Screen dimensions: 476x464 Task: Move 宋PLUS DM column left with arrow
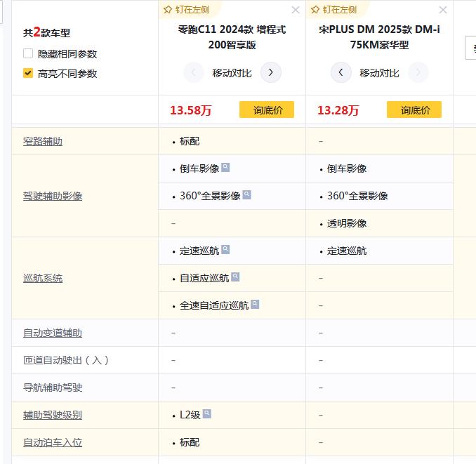[341, 72]
